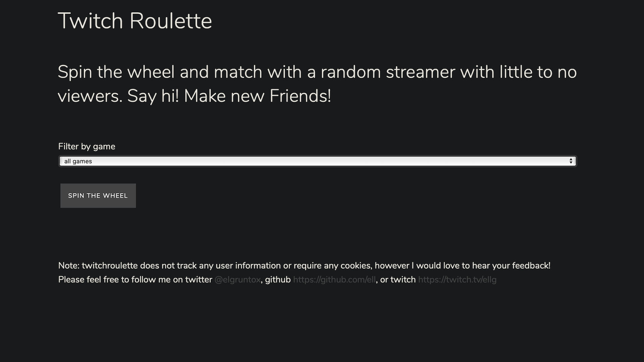This screenshot has width=644, height=362.
Task: Click the 'Filter by game' label
Action: pos(87,146)
